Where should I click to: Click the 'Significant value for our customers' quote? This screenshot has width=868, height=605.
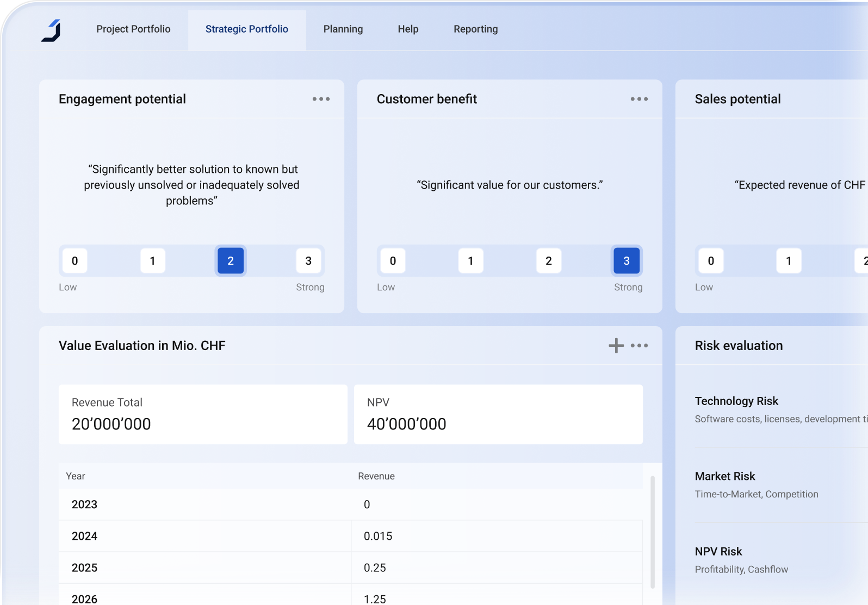(510, 185)
